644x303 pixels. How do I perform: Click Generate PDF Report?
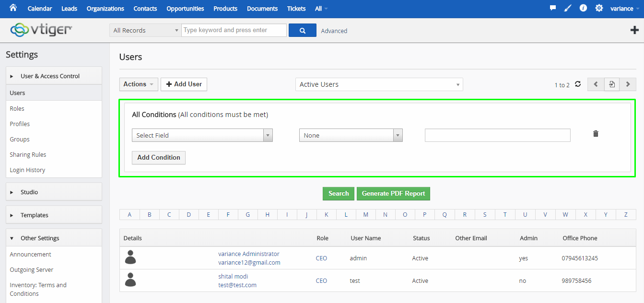pos(394,194)
